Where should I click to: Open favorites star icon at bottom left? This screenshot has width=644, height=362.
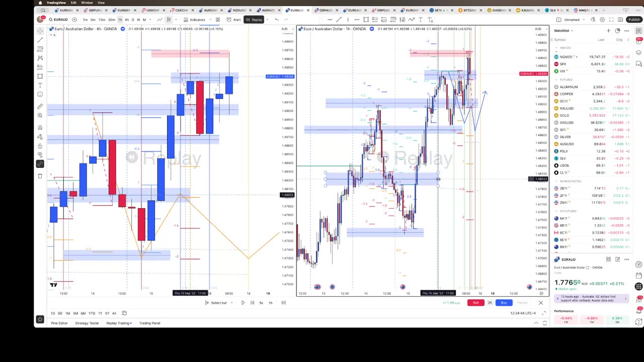40,319
